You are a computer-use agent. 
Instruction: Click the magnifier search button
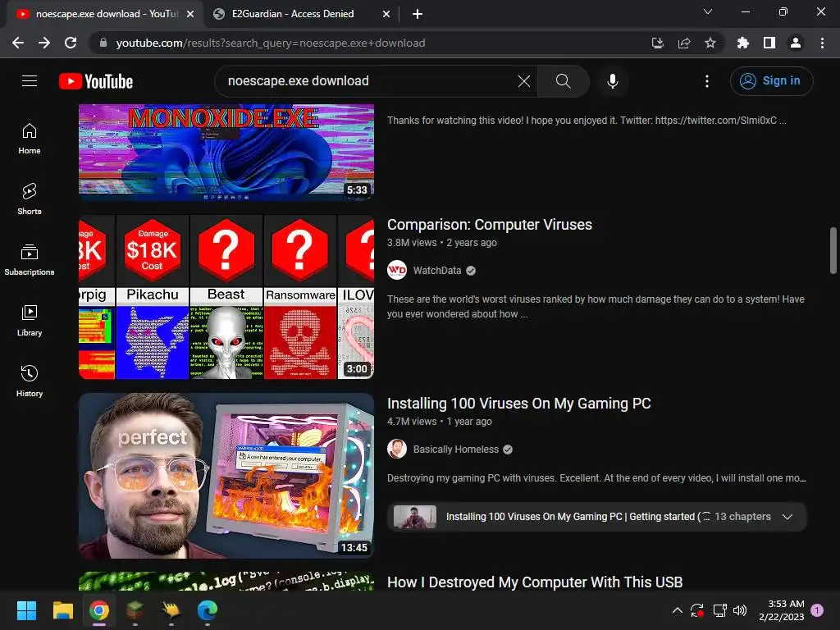[x=563, y=81]
